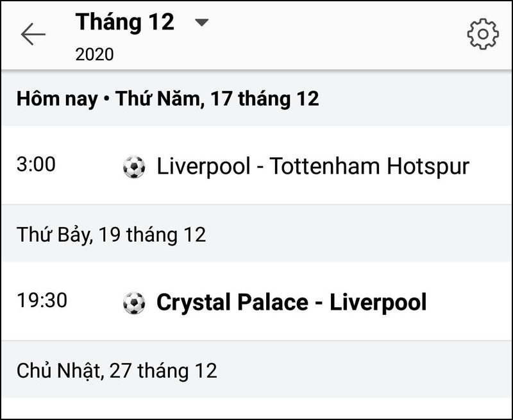
Task: Tap the Crystal Palace team name
Action: [232, 302]
